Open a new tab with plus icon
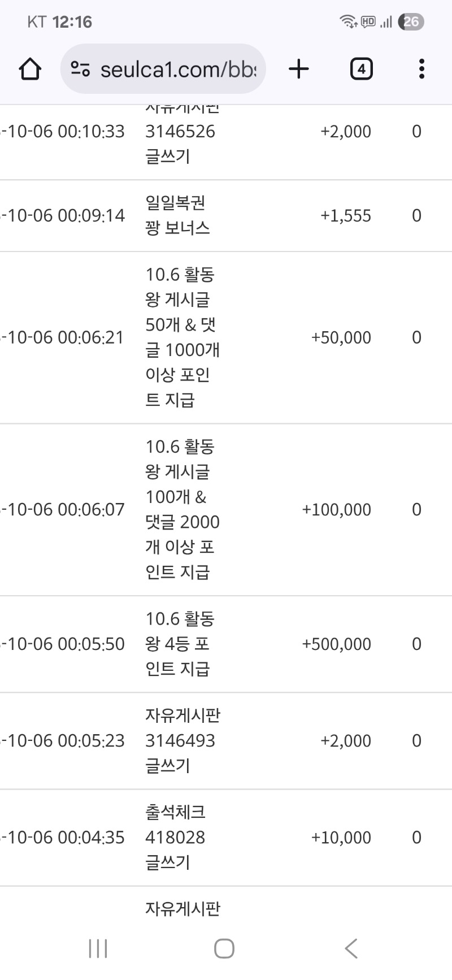Viewport: 452px width, 980px height. pos(299,69)
